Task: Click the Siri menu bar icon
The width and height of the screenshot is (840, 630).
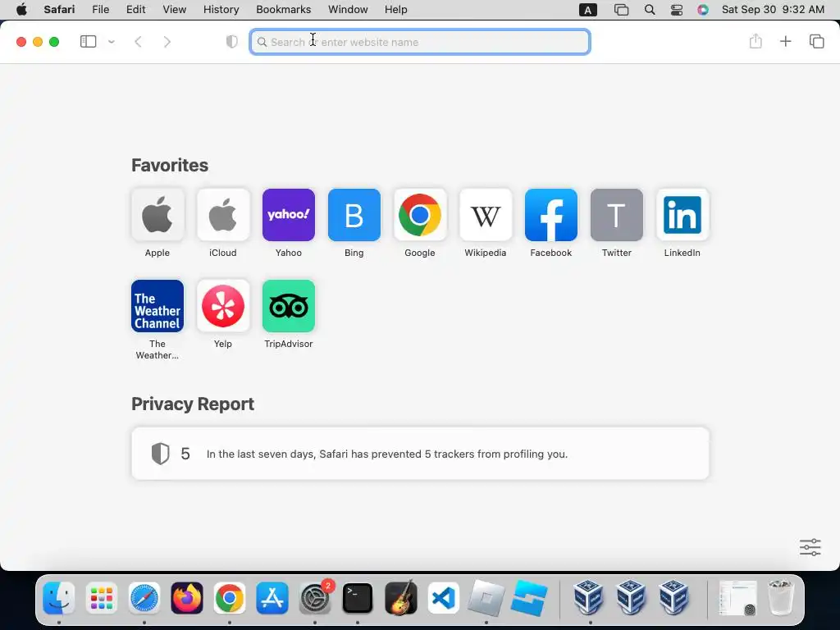Action: pos(703,10)
